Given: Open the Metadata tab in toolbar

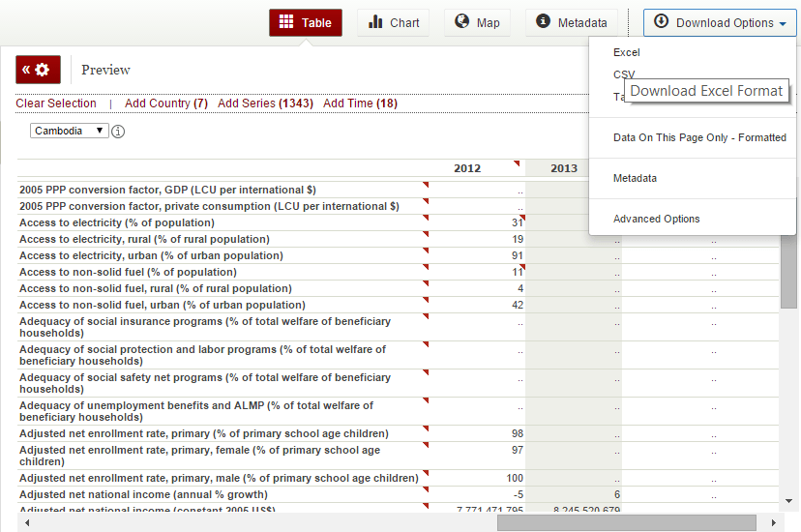Looking at the screenshot, I should pos(571,22).
